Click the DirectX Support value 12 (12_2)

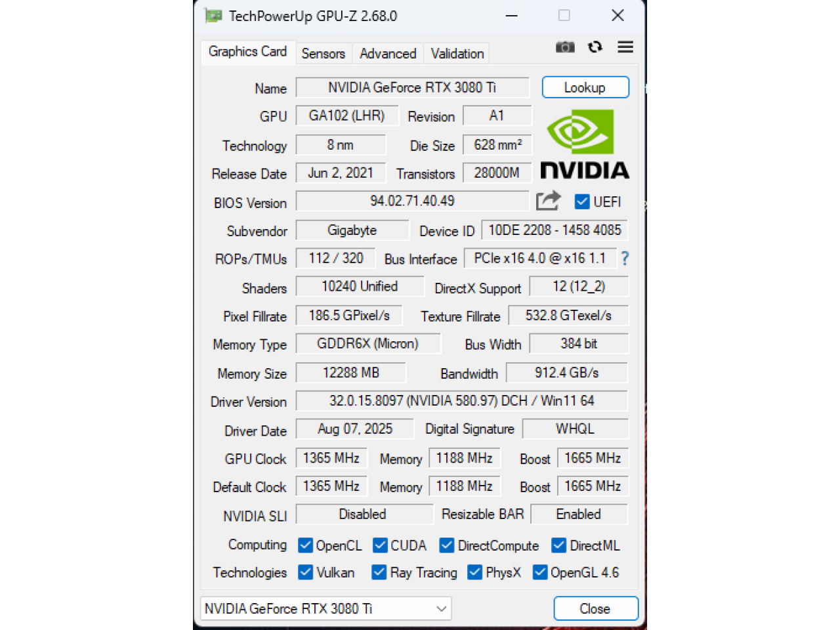(579, 286)
